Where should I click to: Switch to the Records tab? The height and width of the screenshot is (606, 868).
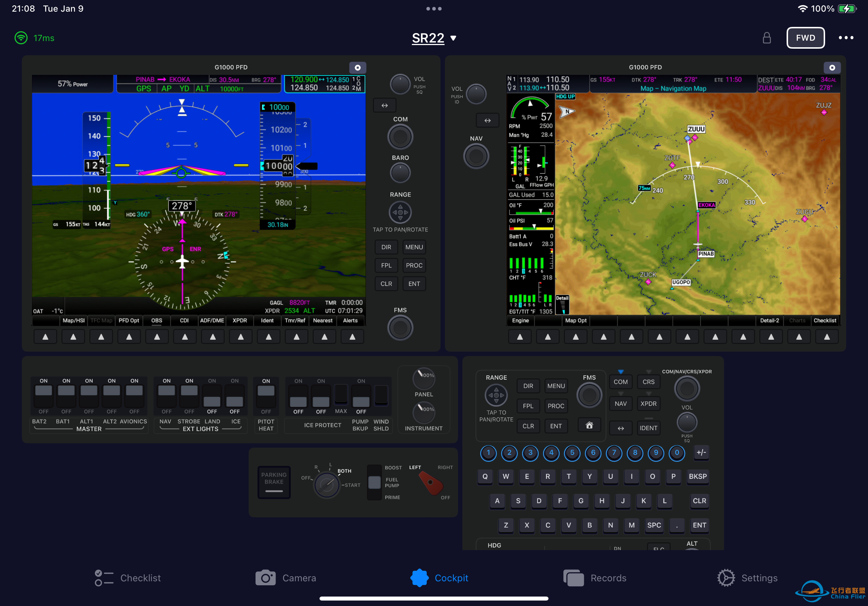(595, 578)
